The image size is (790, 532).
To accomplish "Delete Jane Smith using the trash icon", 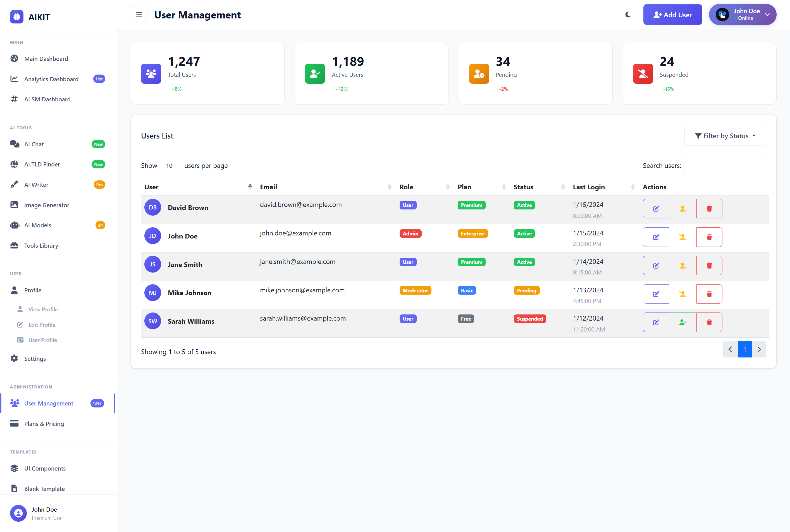I will coord(709,266).
